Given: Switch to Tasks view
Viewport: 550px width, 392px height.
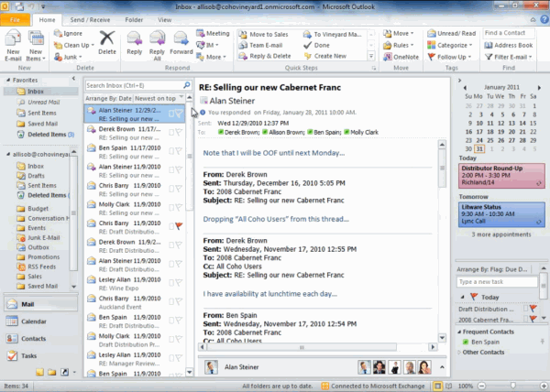Looking at the screenshot, I should 28,356.
